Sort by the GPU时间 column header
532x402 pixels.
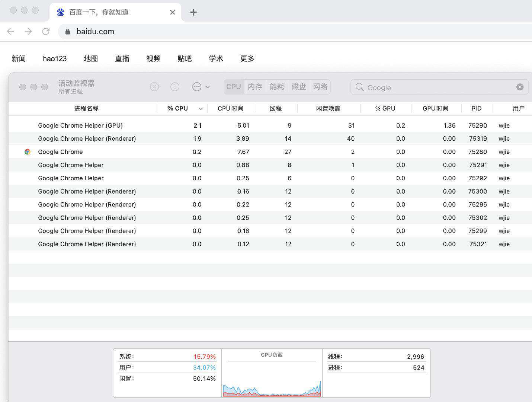tap(436, 108)
